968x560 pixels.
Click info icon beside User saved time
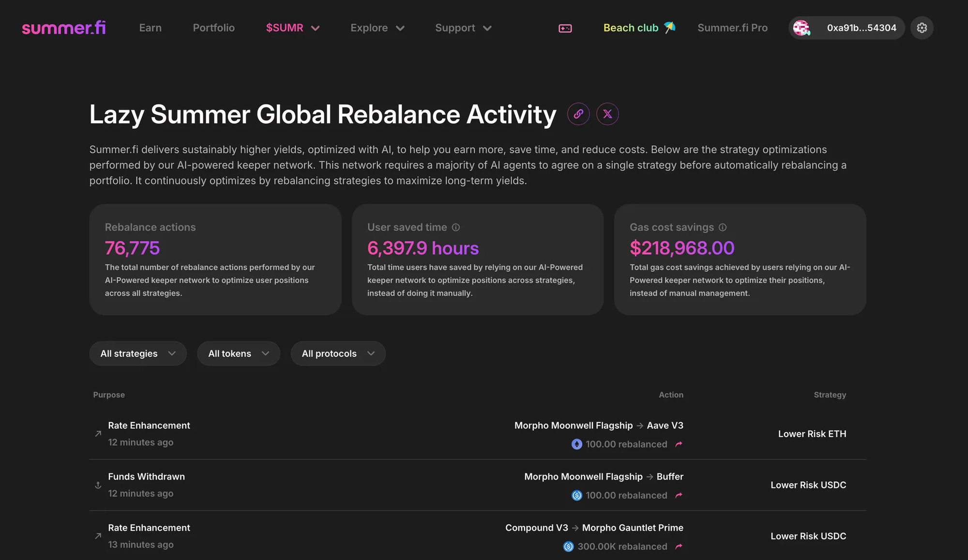click(456, 227)
